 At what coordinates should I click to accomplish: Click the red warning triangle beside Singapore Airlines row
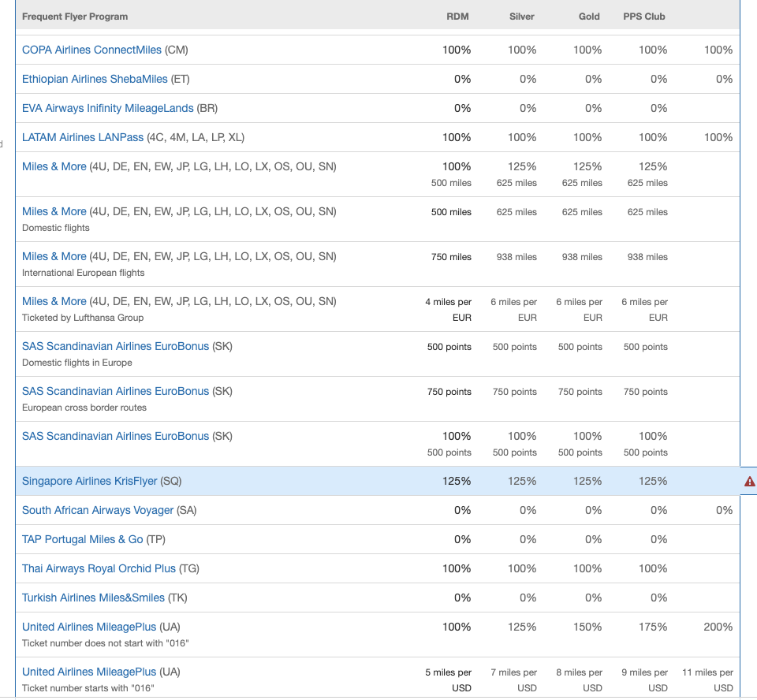coord(749,482)
